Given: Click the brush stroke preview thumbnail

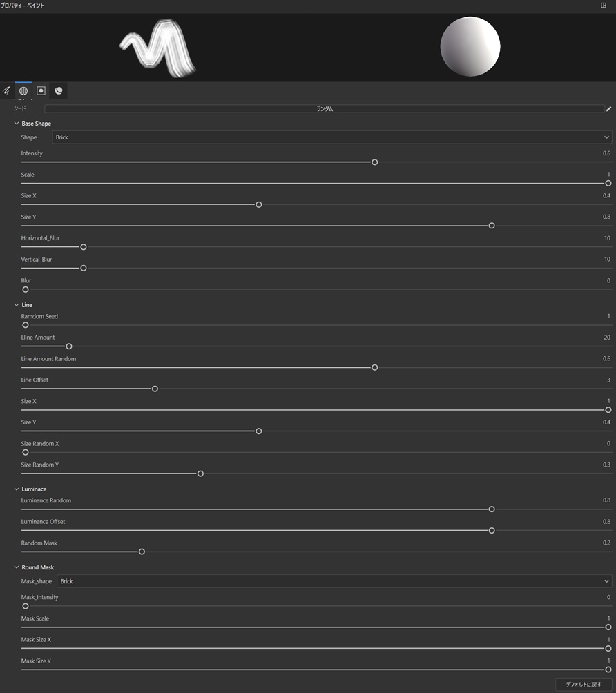Looking at the screenshot, I should click(155, 46).
